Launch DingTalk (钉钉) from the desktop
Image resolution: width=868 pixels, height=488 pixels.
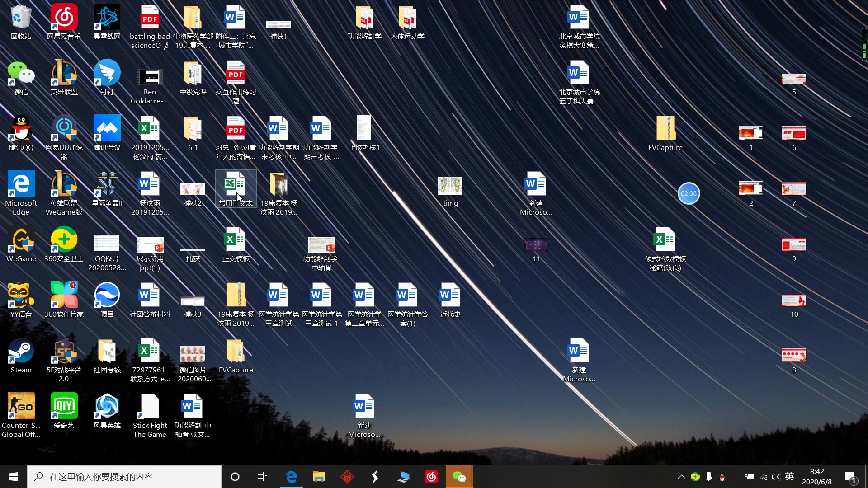pyautogui.click(x=107, y=78)
